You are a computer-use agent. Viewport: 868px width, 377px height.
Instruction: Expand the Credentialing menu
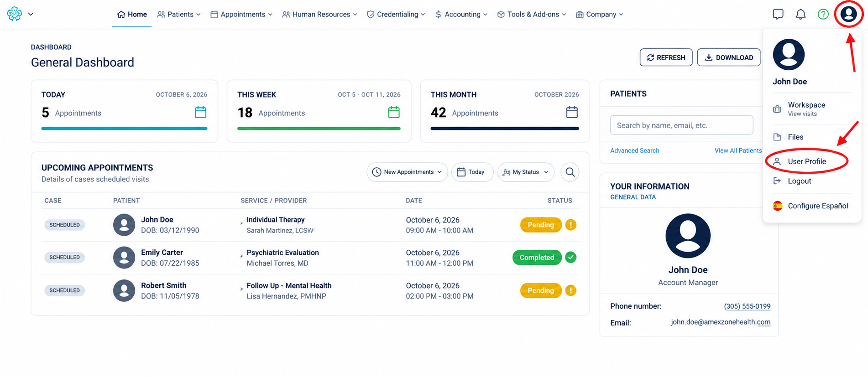[x=396, y=15]
